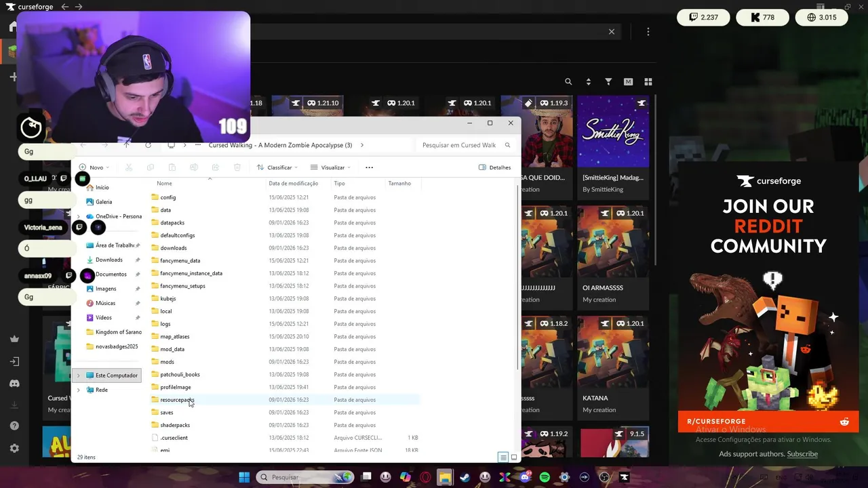Clear the CurseForge search bar with X

(612, 32)
